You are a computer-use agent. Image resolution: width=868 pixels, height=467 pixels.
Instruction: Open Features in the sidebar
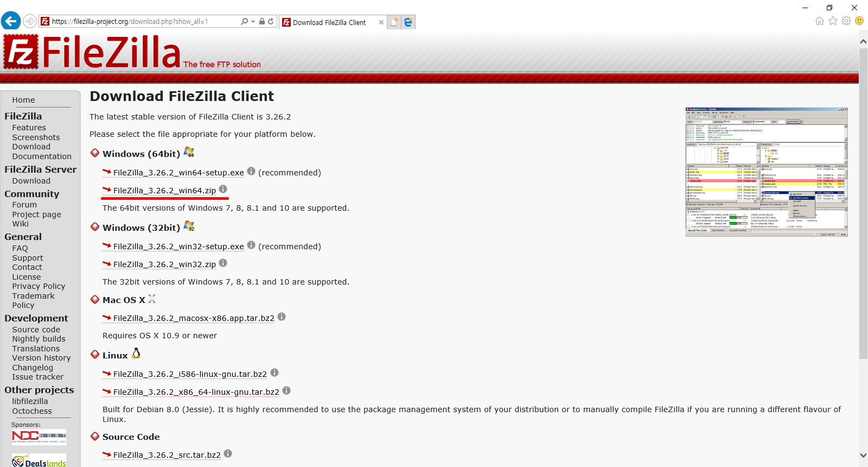(x=29, y=128)
